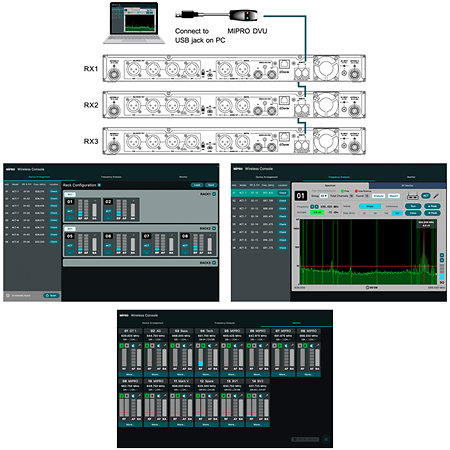The height and width of the screenshot is (450, 450).
Task: Expand More... on 14 BV2 Monitor card
Action: pyautogui.click(x=258, y=424)
